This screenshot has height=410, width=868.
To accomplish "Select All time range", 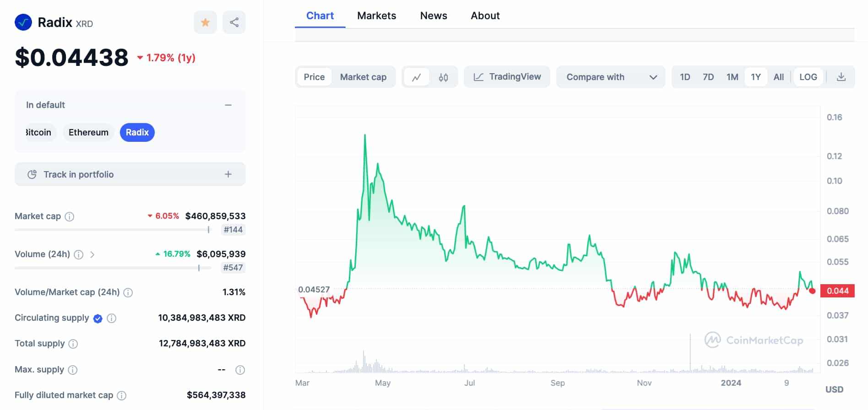I will click(779, 77).
